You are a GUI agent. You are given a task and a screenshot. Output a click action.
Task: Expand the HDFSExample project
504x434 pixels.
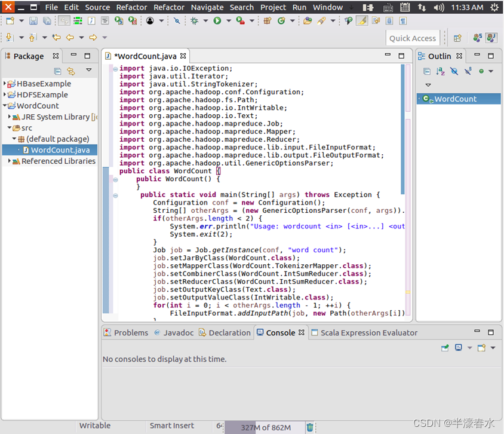(x=5, y=94)
